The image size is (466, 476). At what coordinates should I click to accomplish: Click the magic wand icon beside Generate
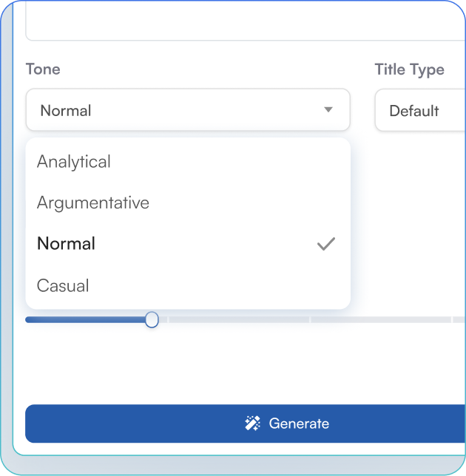tap(252, 424)
